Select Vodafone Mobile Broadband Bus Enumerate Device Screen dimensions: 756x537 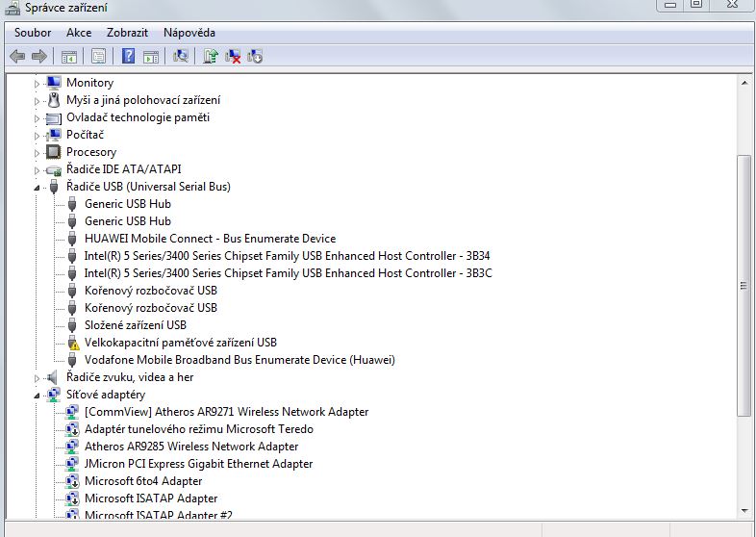pos(239,360)
